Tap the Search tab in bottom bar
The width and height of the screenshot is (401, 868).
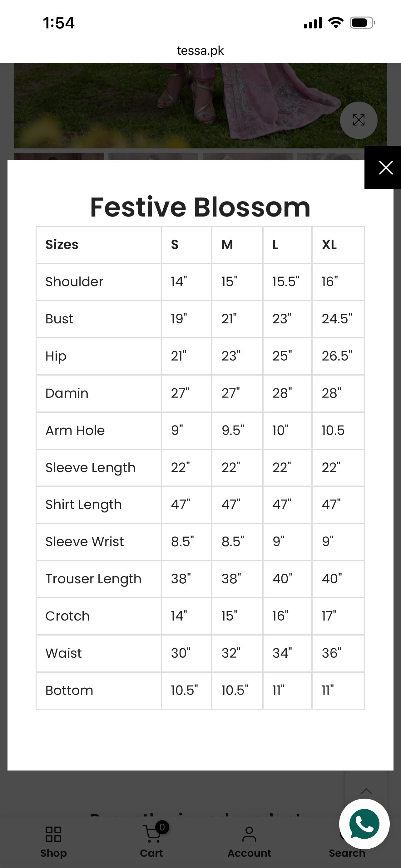tap(347, 853)
